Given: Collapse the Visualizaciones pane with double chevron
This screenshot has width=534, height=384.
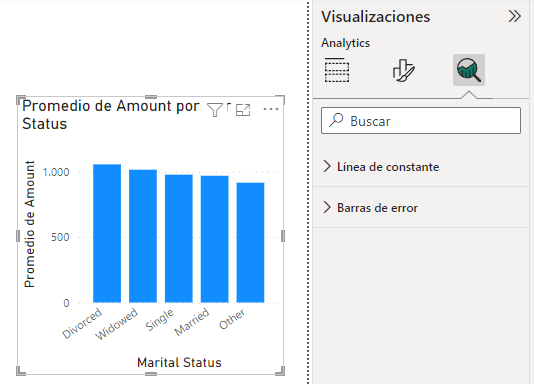Looking at the screenshot, I should (515, 16).
